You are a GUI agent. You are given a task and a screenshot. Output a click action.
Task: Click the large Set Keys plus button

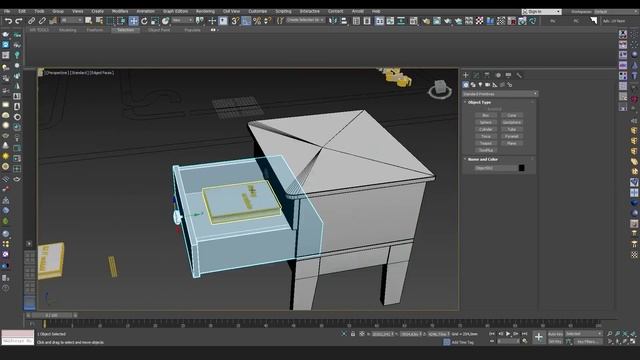point(539,337)
